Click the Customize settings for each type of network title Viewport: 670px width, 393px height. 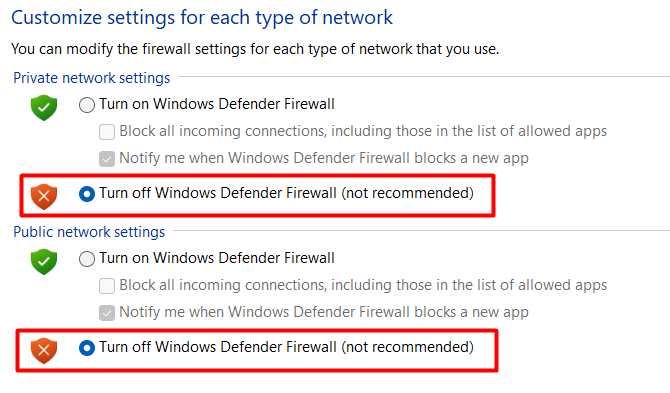(202, 18)
